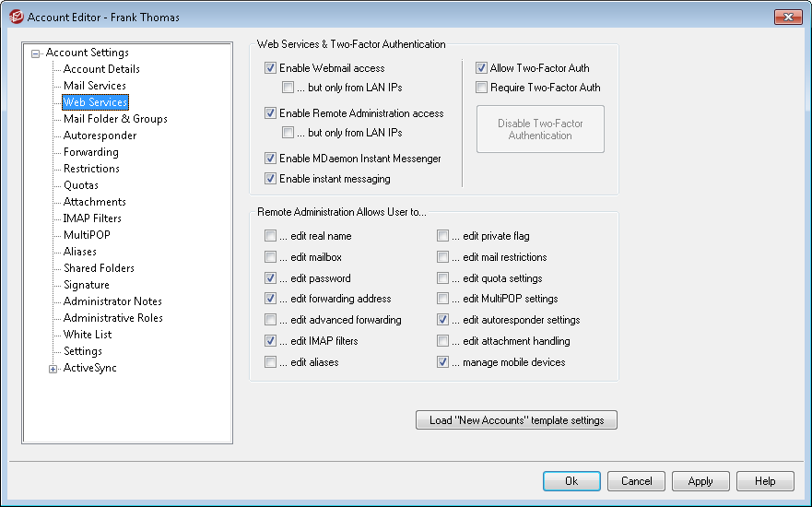The height and width of the screenshot is (507, 812).
Task: Select Administrative Roles in tree
Action: (x=112, y=318)
